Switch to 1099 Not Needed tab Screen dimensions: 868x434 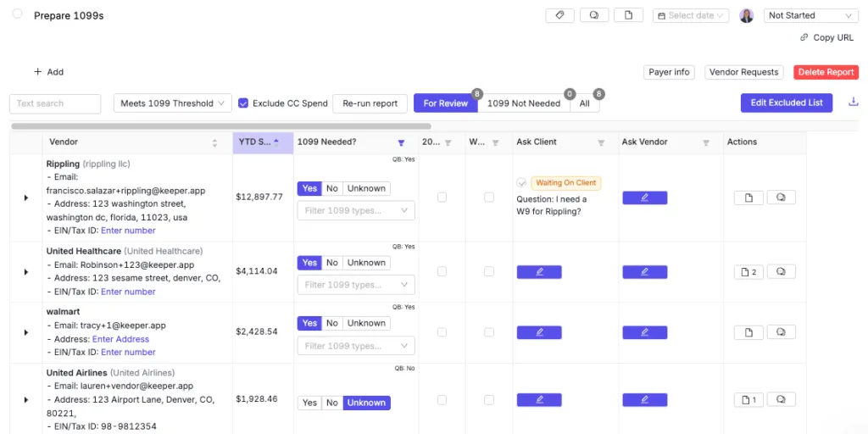524,103
